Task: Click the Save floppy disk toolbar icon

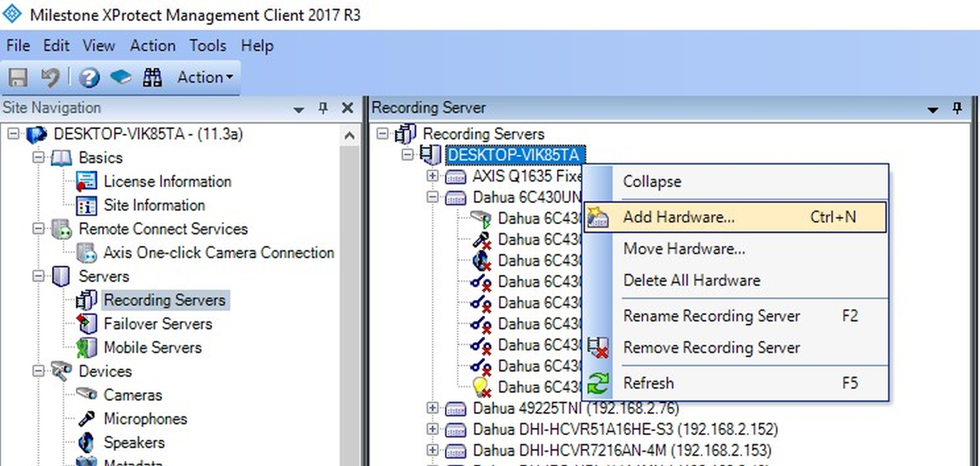Action: point(18,77)
